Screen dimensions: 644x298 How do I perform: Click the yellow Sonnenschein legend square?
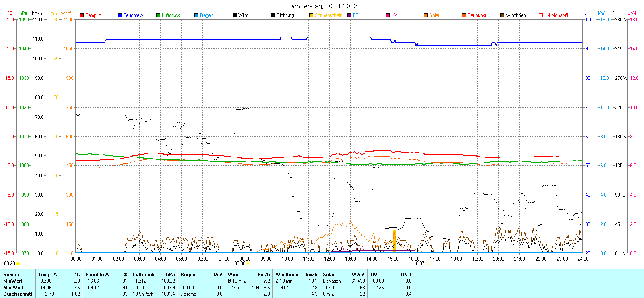[x=311, y=15]
